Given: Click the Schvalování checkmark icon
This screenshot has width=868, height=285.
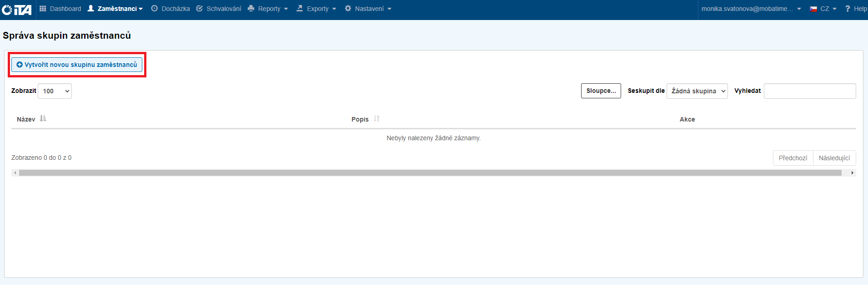Looking at the screenshot, I should [x=200, y=9].
